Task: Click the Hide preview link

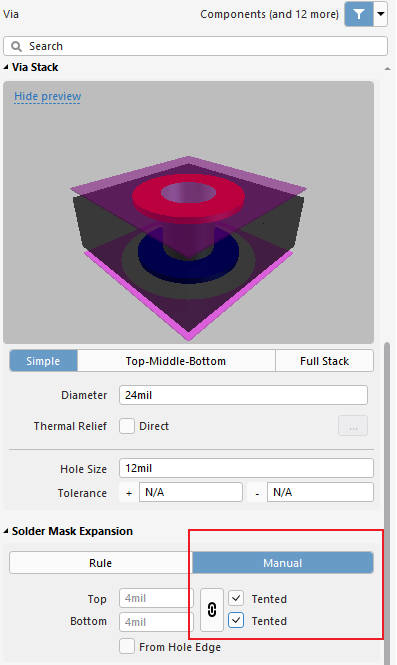Action: coord(48,96)
